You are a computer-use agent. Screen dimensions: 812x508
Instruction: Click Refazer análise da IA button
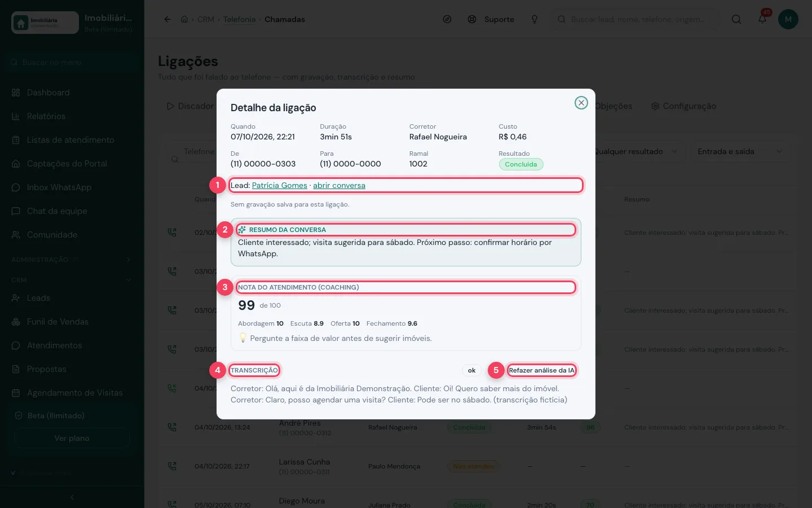click(x=541, y=370)
